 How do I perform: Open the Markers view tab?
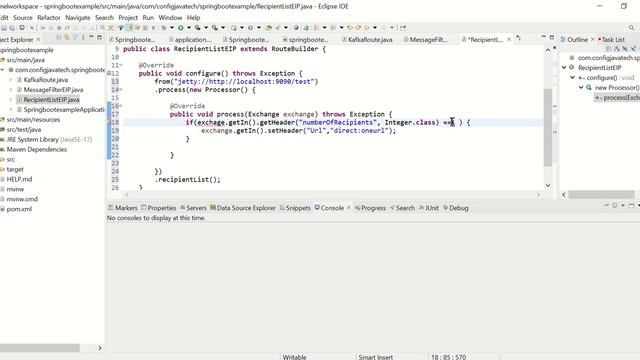[x=123, y=208]
